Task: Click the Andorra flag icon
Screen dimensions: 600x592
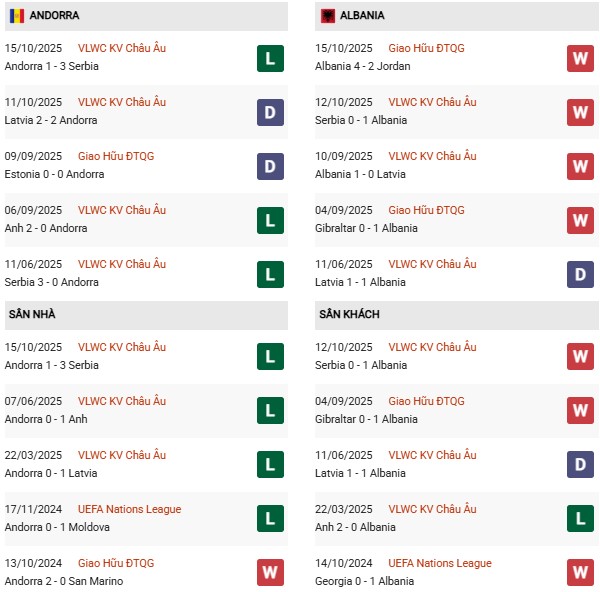Action: 16,16
